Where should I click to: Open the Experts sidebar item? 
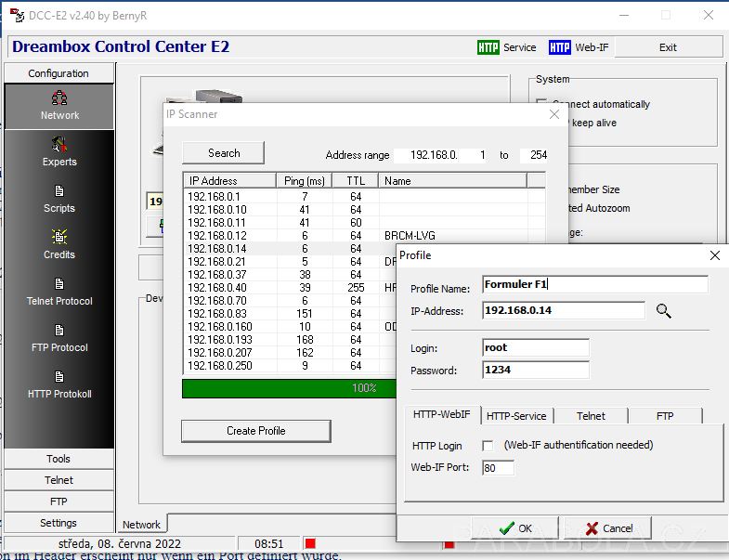pos(59,151)
